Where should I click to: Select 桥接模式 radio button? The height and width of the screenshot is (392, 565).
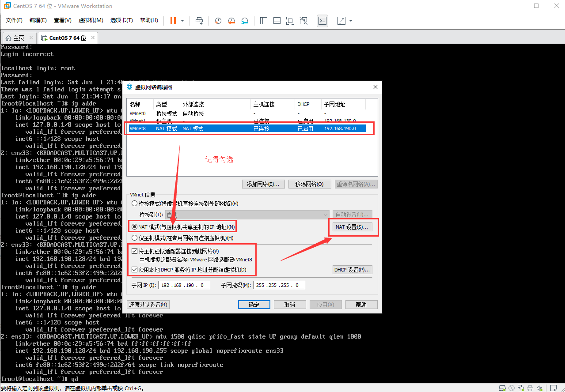(135, 204)
